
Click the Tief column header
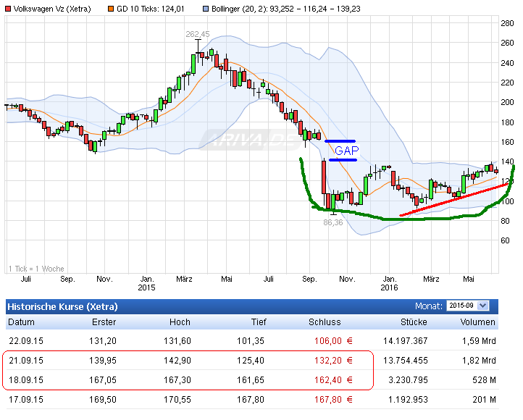259,322
